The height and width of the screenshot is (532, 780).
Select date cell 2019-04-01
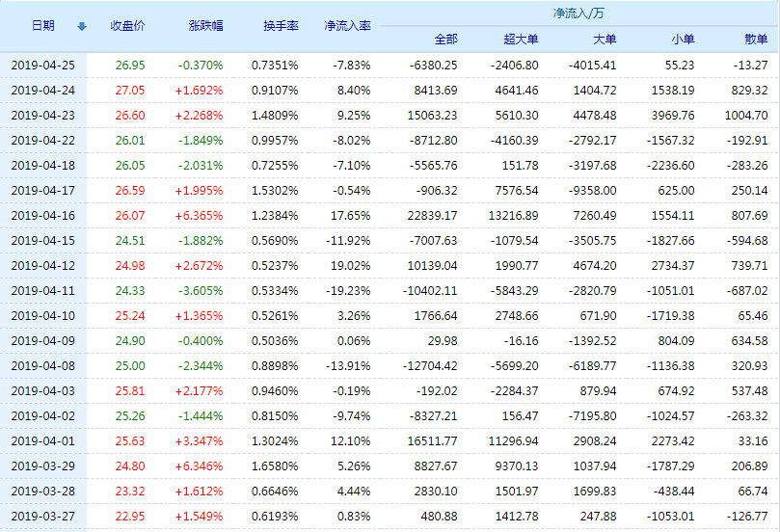click(42, 441)
